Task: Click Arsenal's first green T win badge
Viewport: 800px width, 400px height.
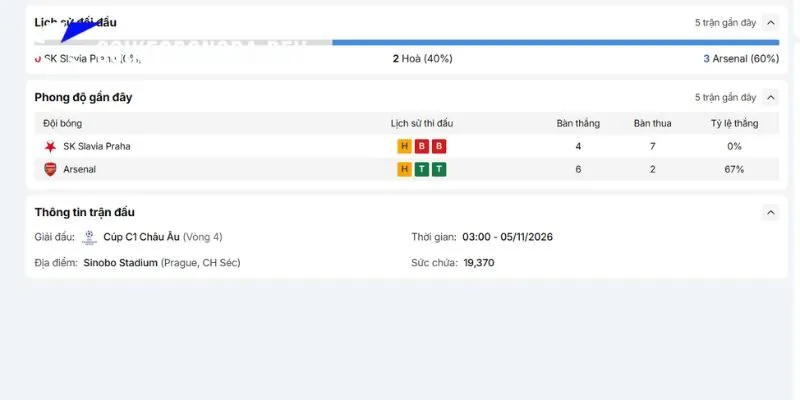Action: click(x=421, y=169)
